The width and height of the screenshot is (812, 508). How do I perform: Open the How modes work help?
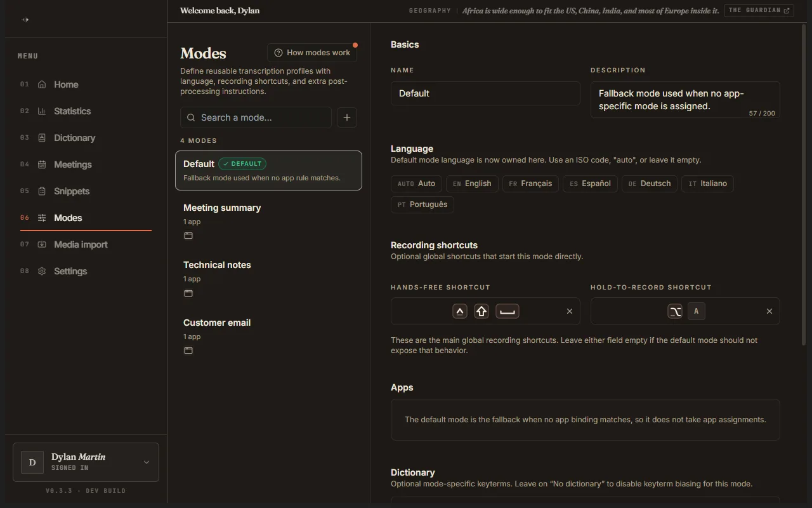pyautogui.click(x=312, y=53)
